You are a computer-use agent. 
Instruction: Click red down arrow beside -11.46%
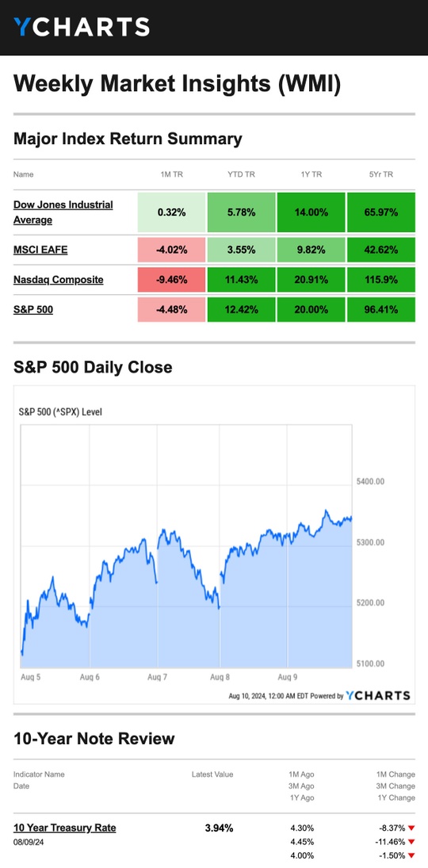coord(411,842)
